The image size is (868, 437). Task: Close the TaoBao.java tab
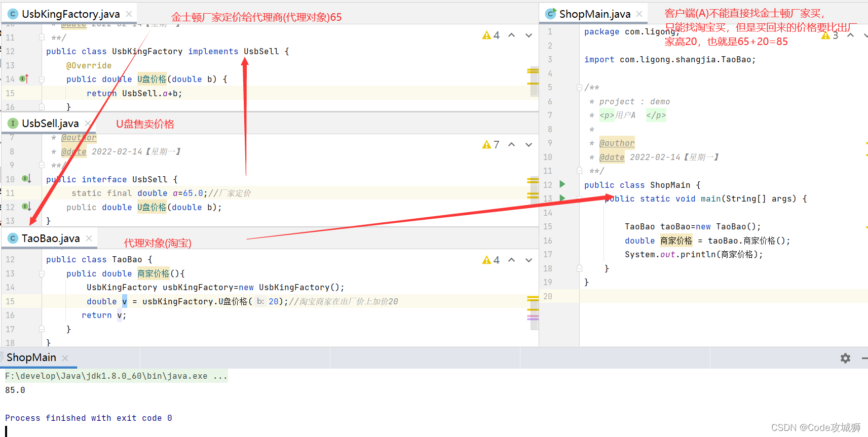[x=89, y=239]
